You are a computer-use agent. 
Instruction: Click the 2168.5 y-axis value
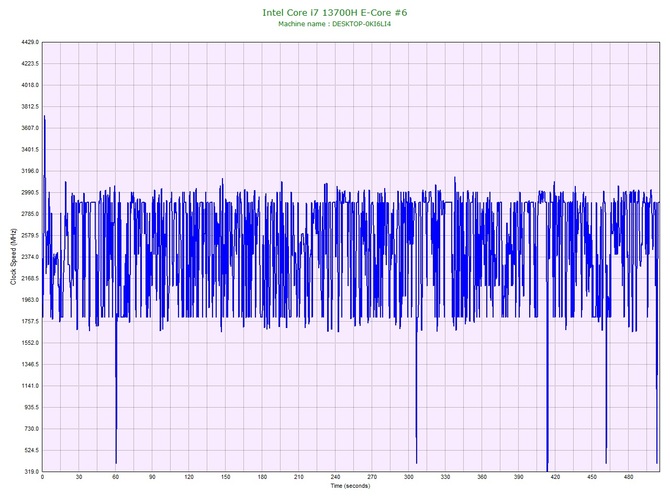tap(29, 279)
